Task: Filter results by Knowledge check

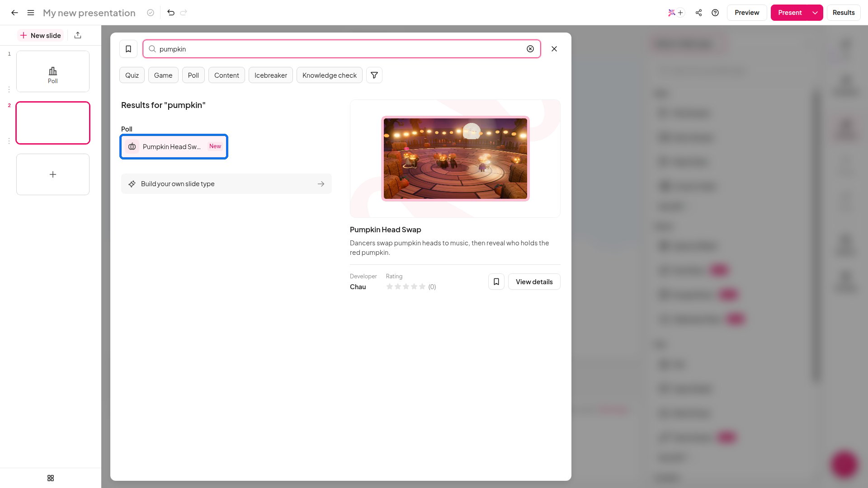Action: (330, 75)
